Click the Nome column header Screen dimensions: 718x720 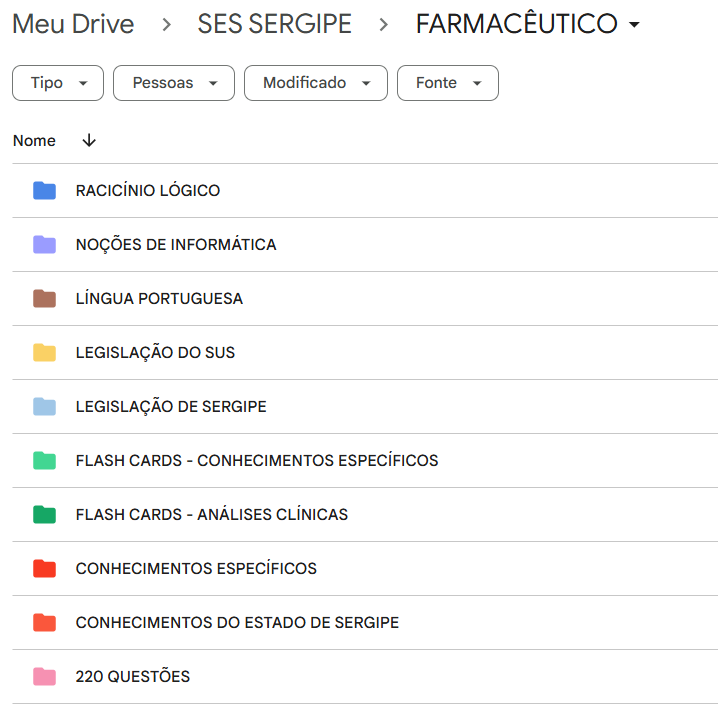click(x=34, y=141)
